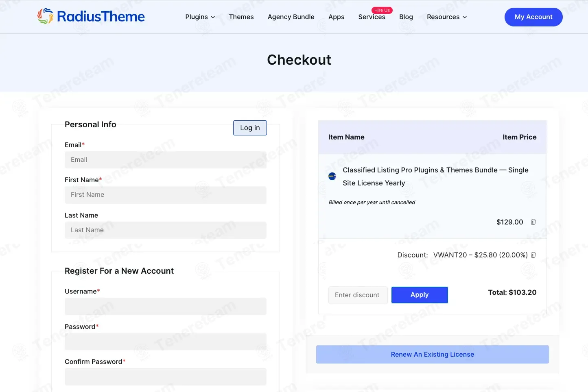Viewport: 588px width, 392px height.
Task: Click the VWANT20 discount code text
Action: click(x=450, y=255)
